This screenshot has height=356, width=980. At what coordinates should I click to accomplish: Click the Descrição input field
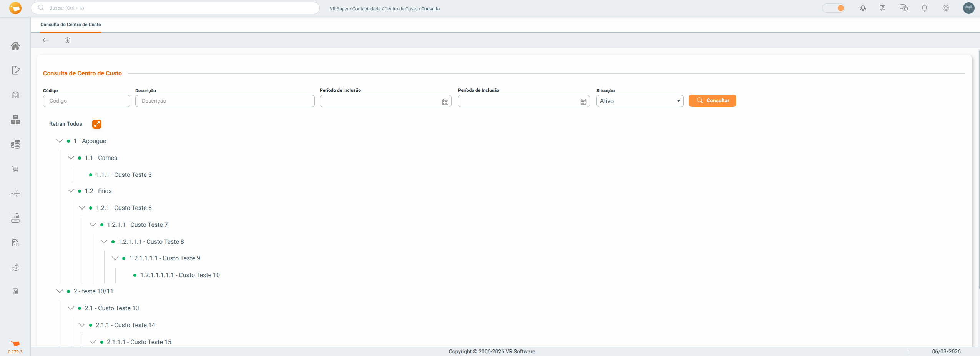tap(225, 101)
